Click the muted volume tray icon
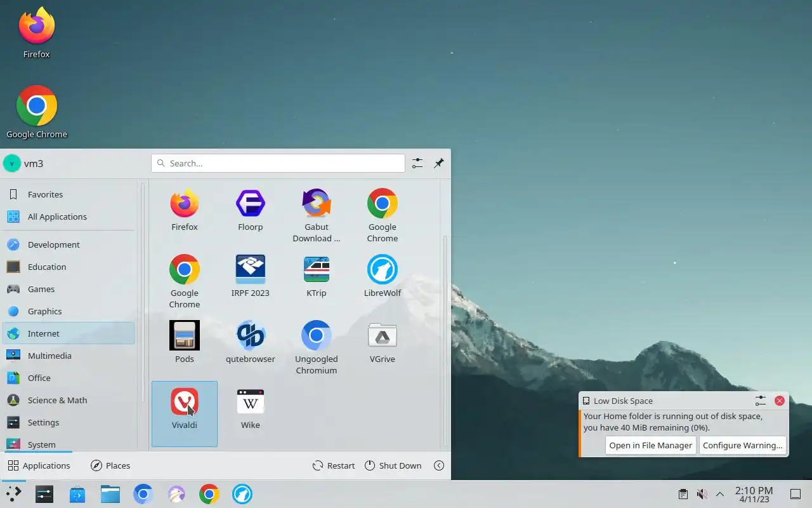812x508 pixels. tap(702, 494)
